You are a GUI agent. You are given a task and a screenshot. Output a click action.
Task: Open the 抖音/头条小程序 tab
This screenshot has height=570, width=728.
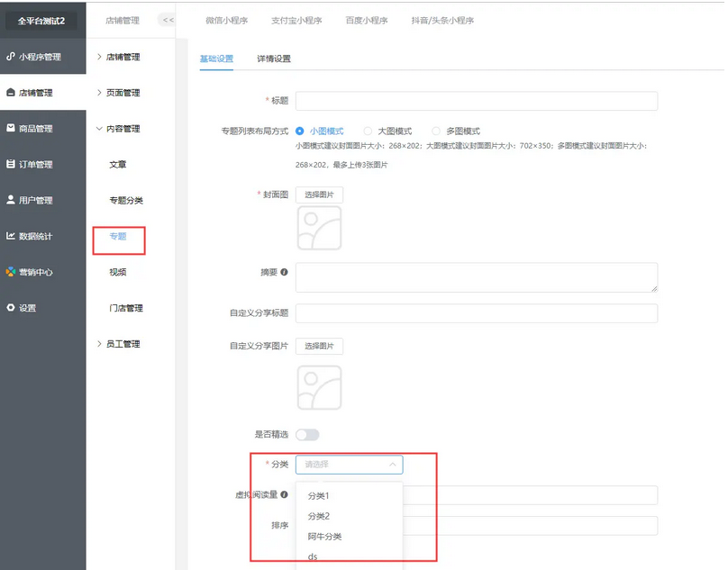[x=442, y=21]
